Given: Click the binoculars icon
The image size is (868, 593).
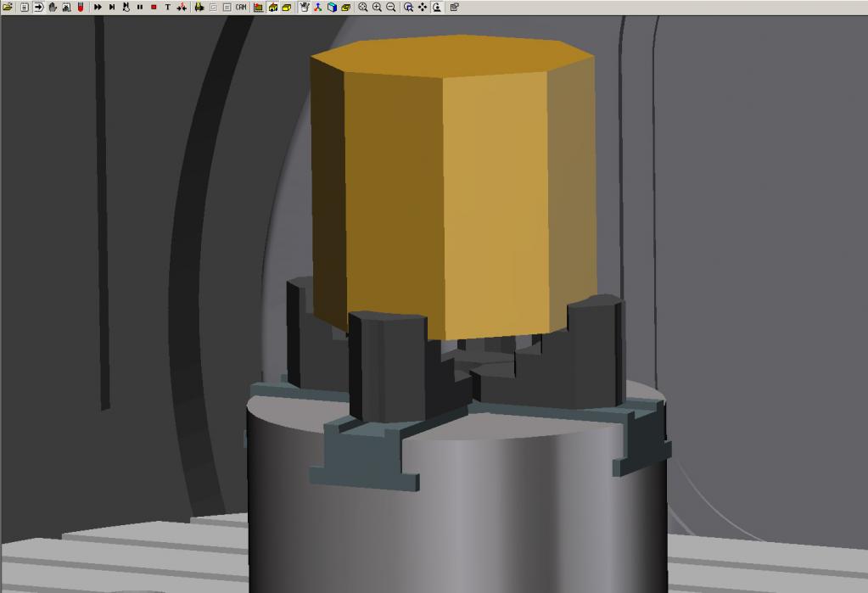Looking at the screenshot, I should click(x=199, y=7).
